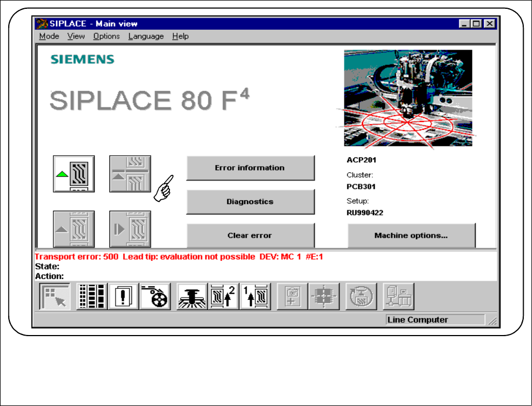Viewport: 532px width, 406px height.
Task: Close the SIPLACE Main view window
Action: point(490,24)
